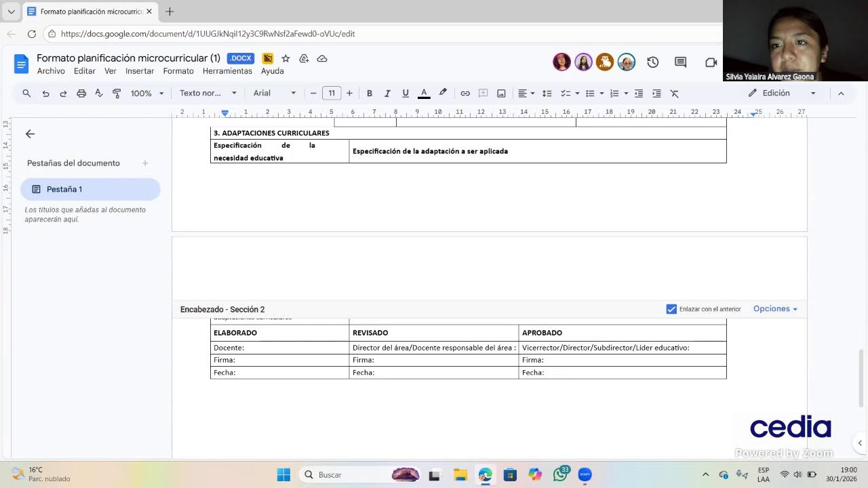Add a new document tab
Screen dimensions: 868x488
coord(145,163)
